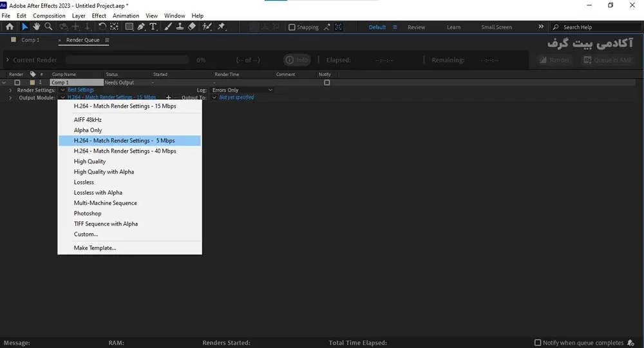Show more workspaces with double chevron
Image resolution: width=644 pixels, height=348 pixels.
[541, 26]
